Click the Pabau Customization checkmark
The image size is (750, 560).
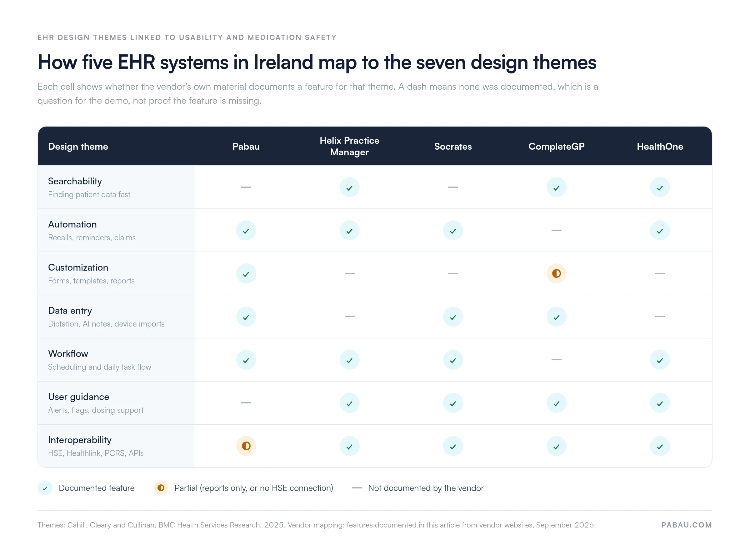pos(246,273)
